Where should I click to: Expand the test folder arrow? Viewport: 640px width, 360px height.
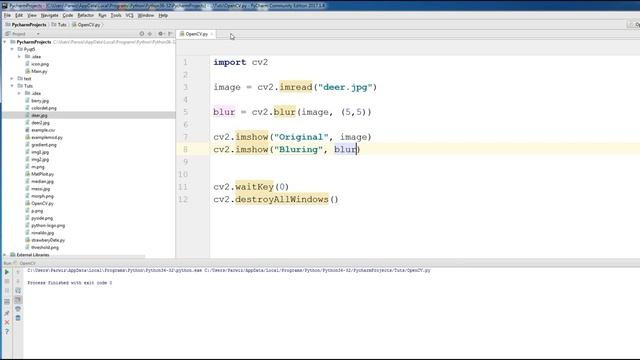coord(12,78)
